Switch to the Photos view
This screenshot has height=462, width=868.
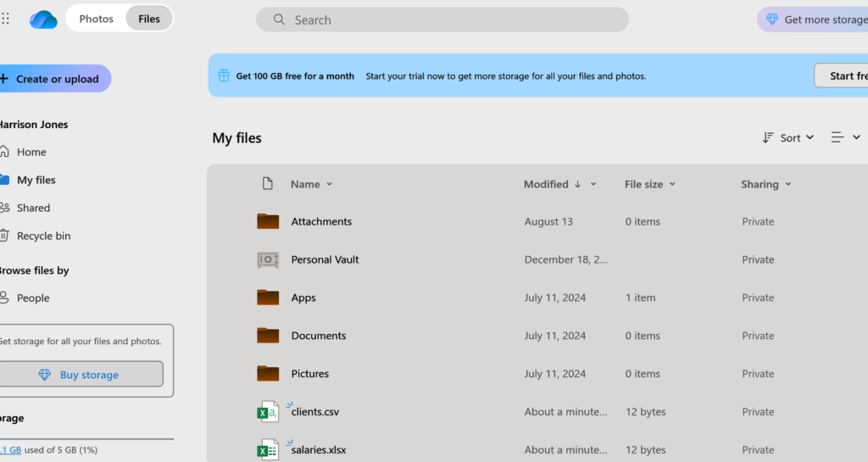96,19
